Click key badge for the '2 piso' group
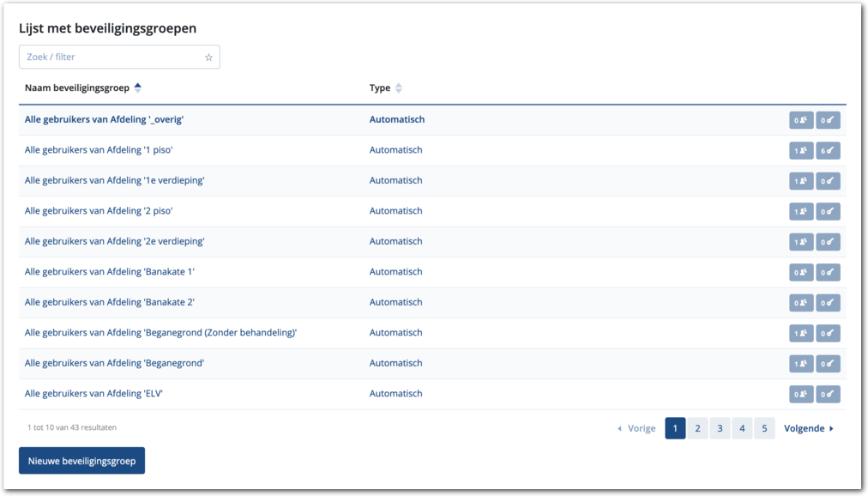Image resolution: width=868 pixels, height=496 pixels. pos(828,211)
